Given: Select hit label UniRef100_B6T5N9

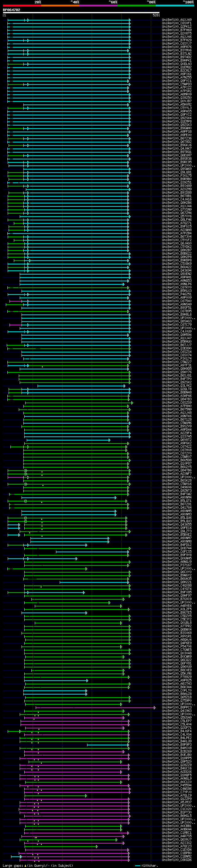Looking at the screenshot, I should 177,410.
